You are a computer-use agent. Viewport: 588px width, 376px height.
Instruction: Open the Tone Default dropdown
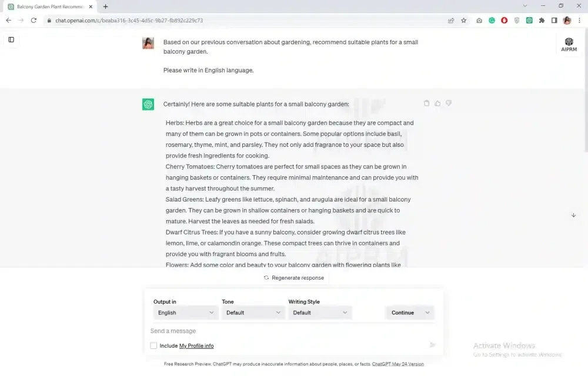coord(253,313)
